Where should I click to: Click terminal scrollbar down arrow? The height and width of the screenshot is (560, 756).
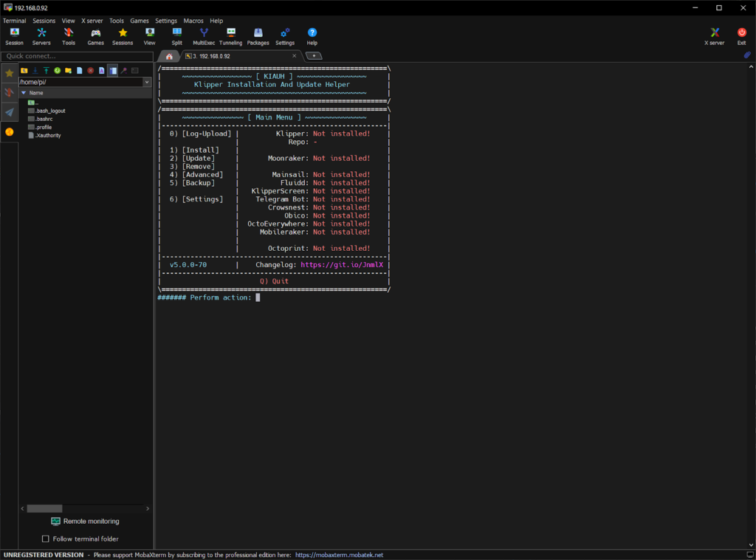click(x=751, y=545)
